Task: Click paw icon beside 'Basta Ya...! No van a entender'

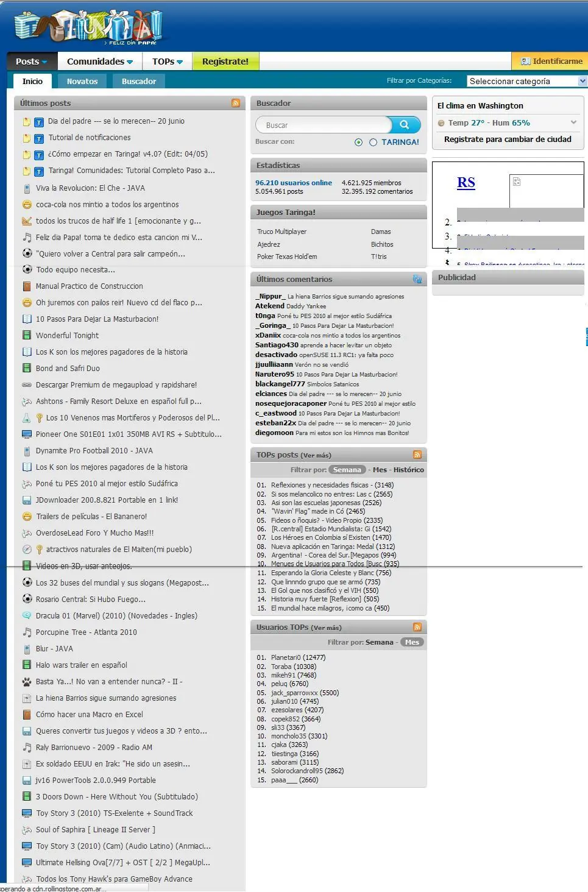Action: coord(27,682)
